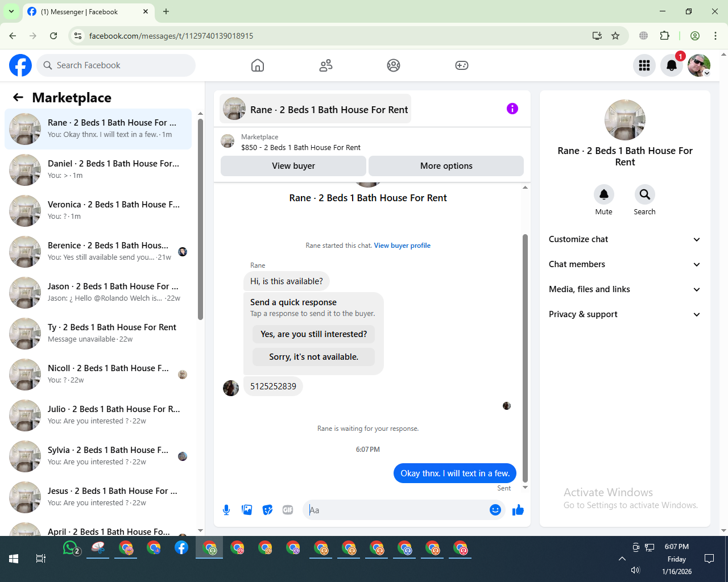Viewport: 728px width, 582px height.
Task: Open the Groups icon in top navigation
Action: 394,65
